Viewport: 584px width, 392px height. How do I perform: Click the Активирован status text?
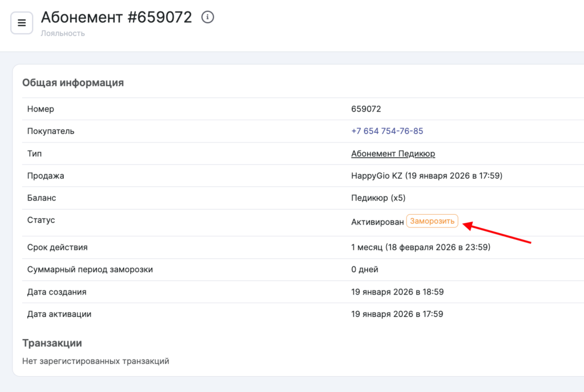(x=377, y=221)
